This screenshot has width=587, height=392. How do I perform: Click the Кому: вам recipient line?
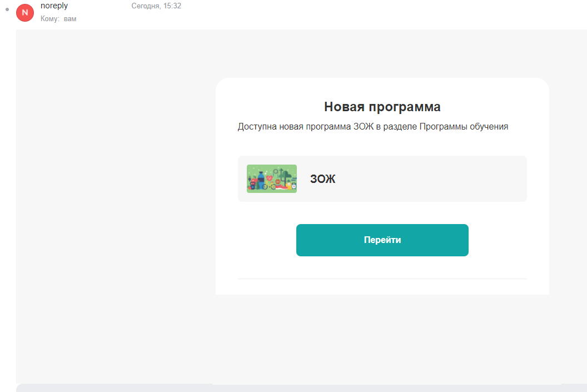pos(58,19)
